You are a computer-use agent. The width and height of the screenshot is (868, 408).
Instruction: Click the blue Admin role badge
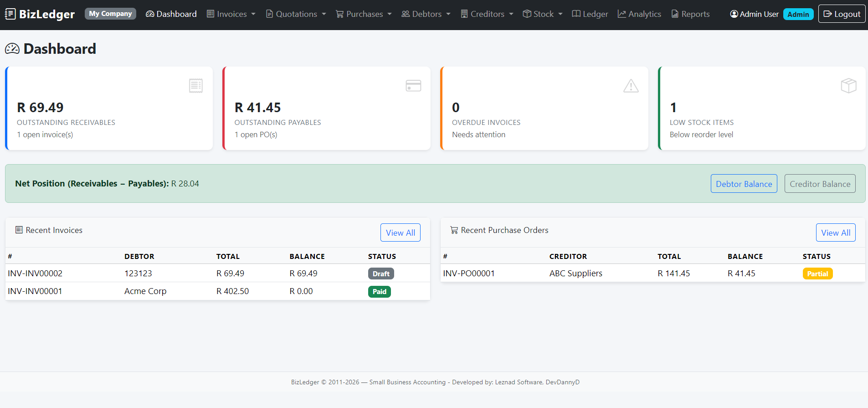point(798,14)
